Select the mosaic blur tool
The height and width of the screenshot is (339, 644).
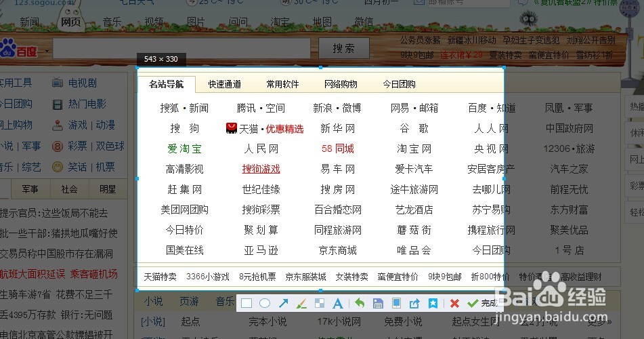(x=319, y=303)
